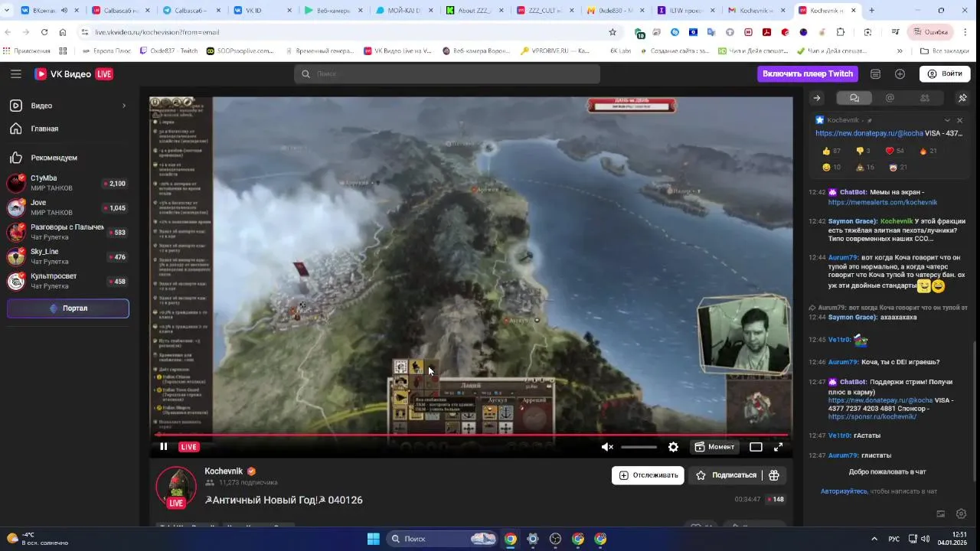Focus the Поиск search field in VK Video

[447, 74]
